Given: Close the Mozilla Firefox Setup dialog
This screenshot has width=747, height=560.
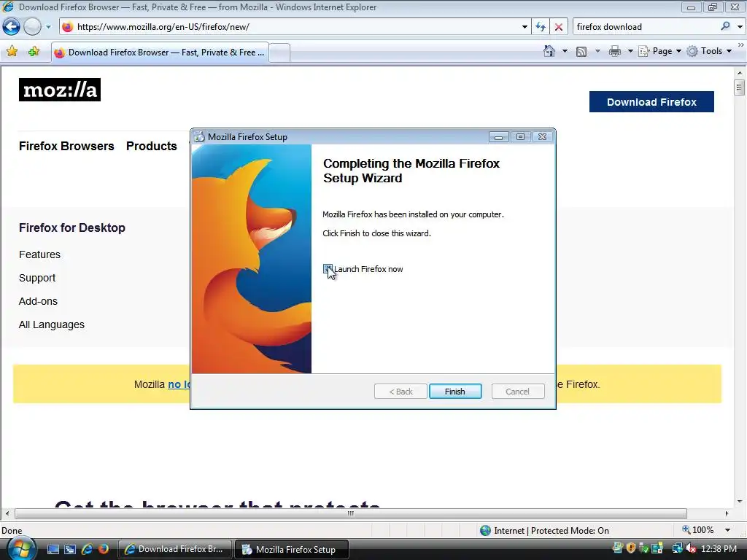Looking at the screenshot, I should [542, 137].
